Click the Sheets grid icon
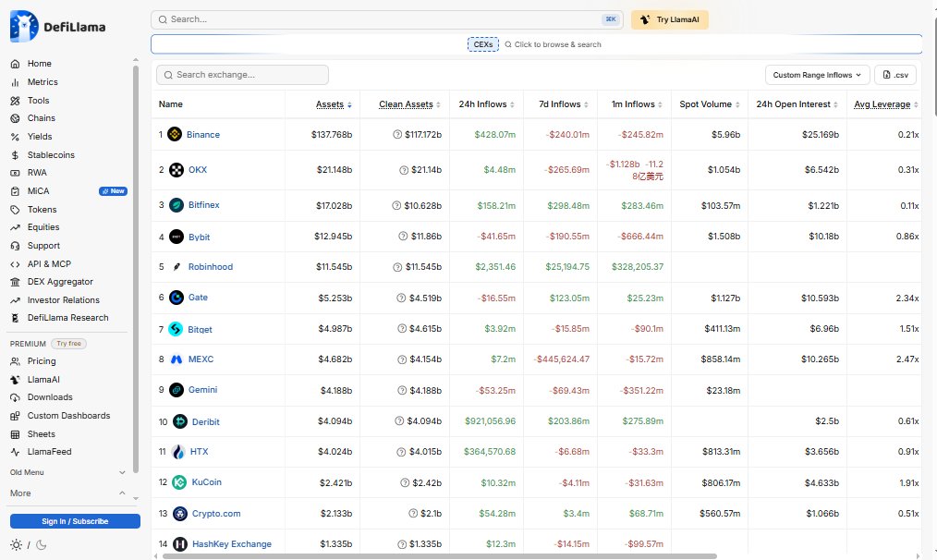937x560 pixels. coord(16,434)
